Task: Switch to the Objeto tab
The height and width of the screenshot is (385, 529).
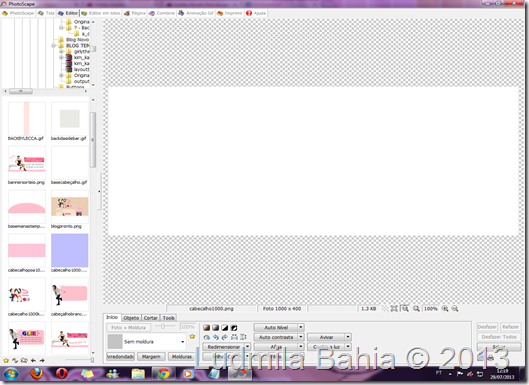Action: (x=131, y=318)
